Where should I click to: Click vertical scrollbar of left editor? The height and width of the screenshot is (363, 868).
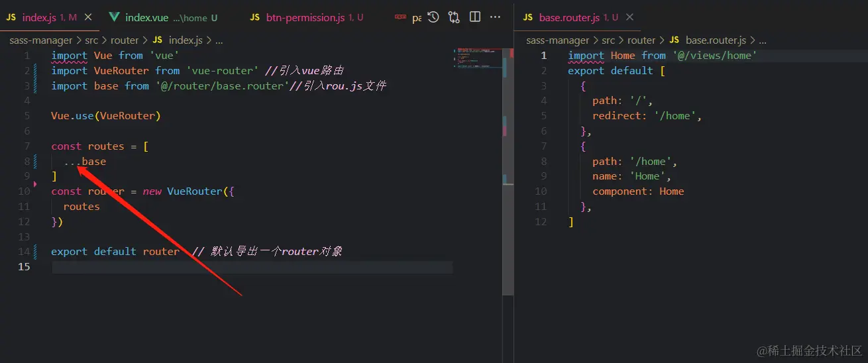(508, 172)
